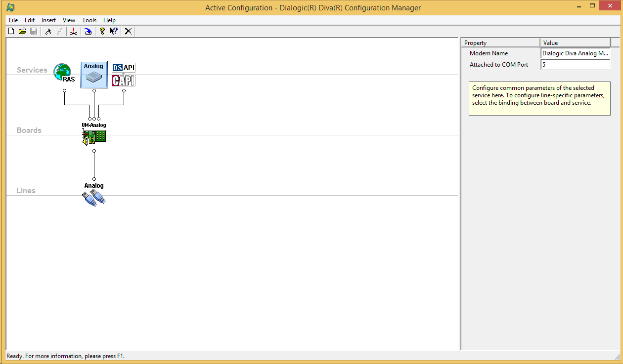623x364 pixels.
Task: Click the Value column header
Action: pos(575,43)
